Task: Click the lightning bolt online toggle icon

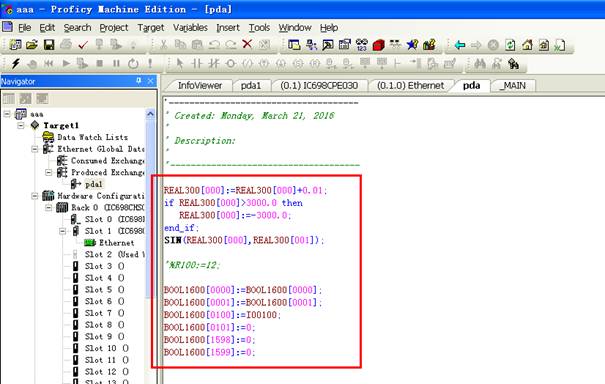Action: click(15, 63)
